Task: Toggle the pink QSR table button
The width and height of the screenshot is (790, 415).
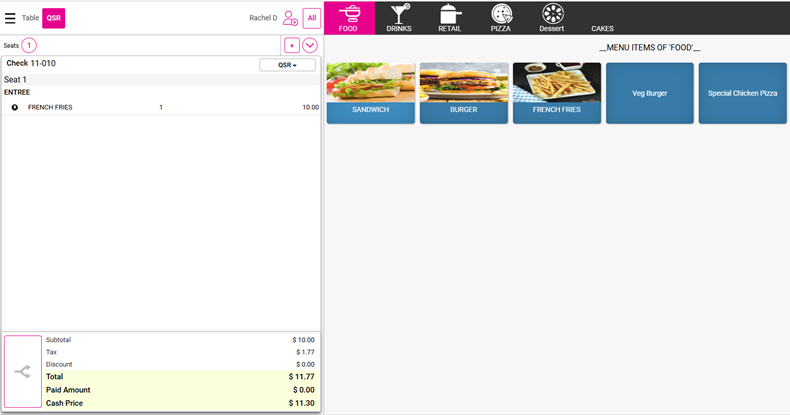Action: click(53, 18)
